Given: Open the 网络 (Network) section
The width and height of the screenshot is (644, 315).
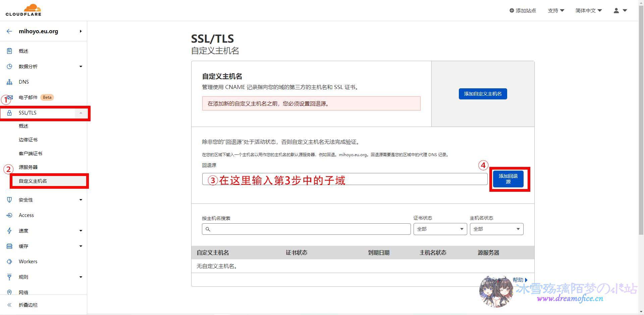Looking at the screenshot, I should [x=23, y=292].
